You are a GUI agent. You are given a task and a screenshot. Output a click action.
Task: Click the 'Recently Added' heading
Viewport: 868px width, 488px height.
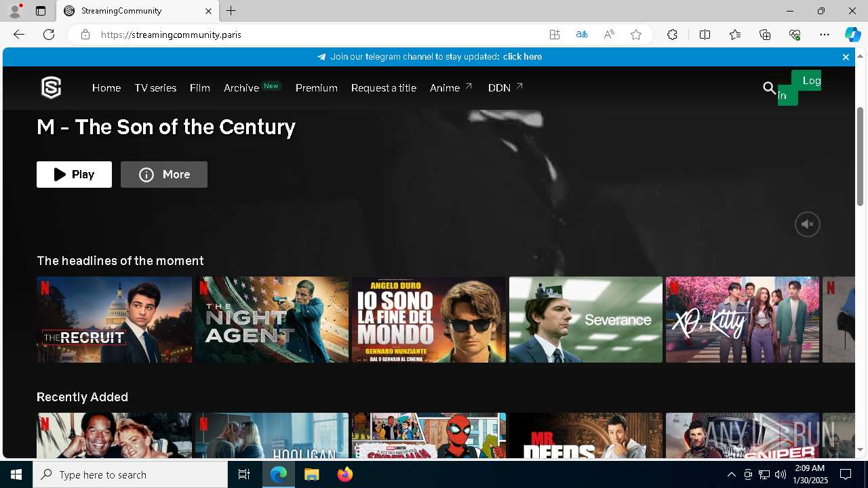tap(82, 397)
